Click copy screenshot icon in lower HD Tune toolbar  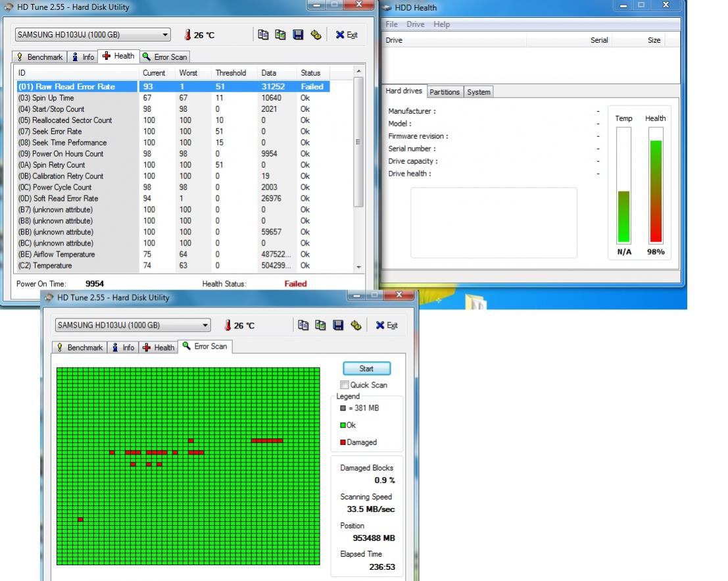coord(320,325)
